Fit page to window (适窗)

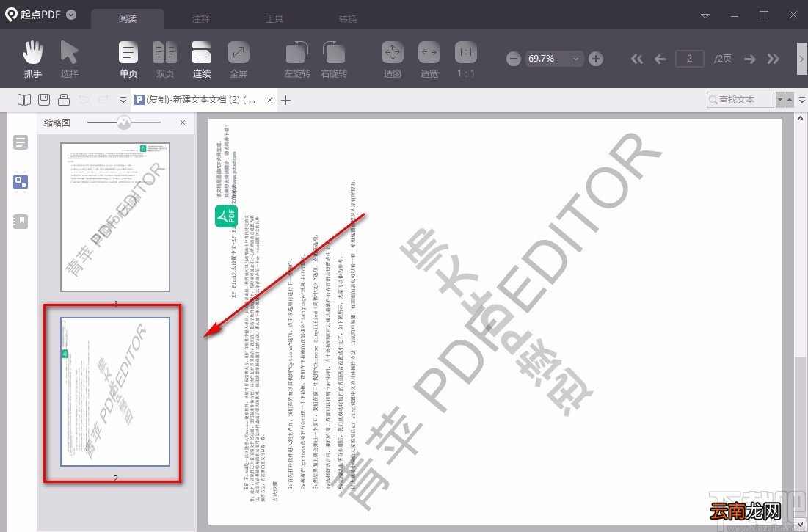pos(392,59)
